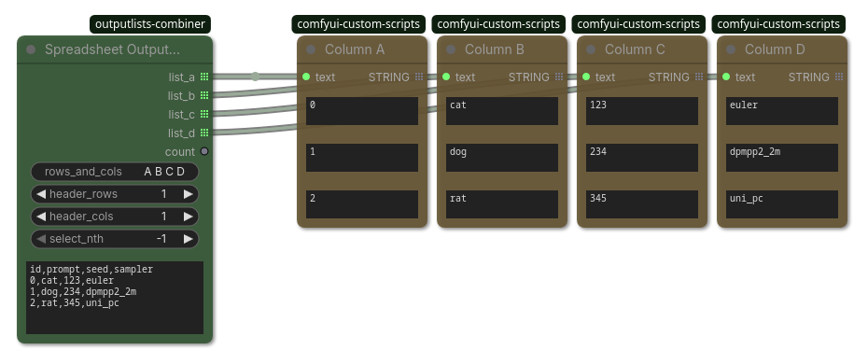
Task: Click the list_b output label
Action: tap(182, 96)
